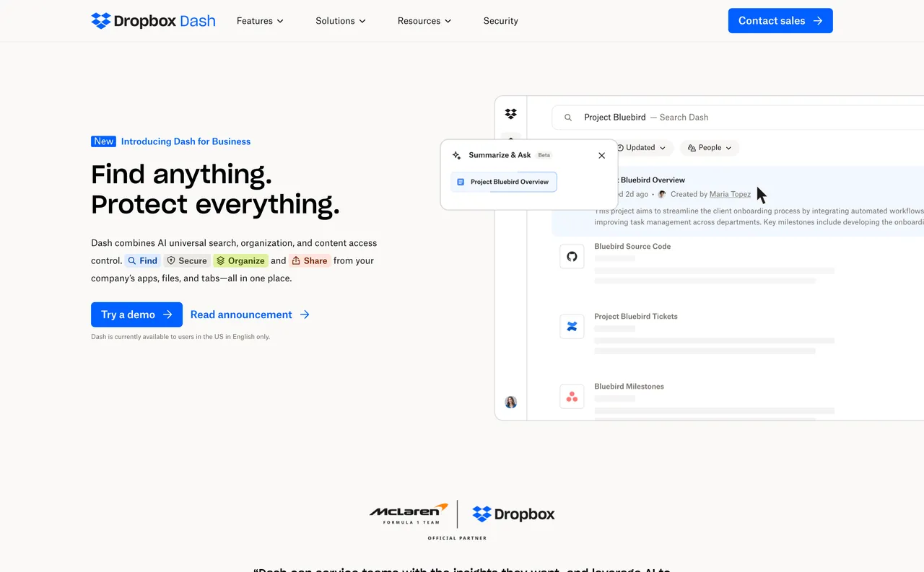
Task: Click the magnifying glass in the search bar
Action: point(568,117)
